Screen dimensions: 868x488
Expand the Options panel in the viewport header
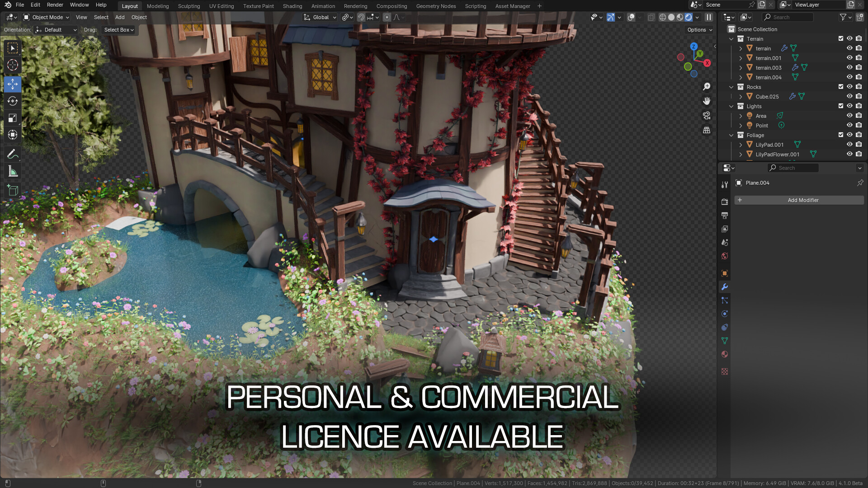[x=699, y=29]
